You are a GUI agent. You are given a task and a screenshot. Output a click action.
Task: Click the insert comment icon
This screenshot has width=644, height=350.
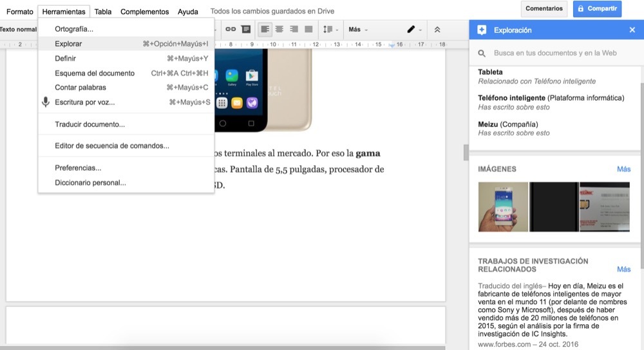(x=246, y=29)
